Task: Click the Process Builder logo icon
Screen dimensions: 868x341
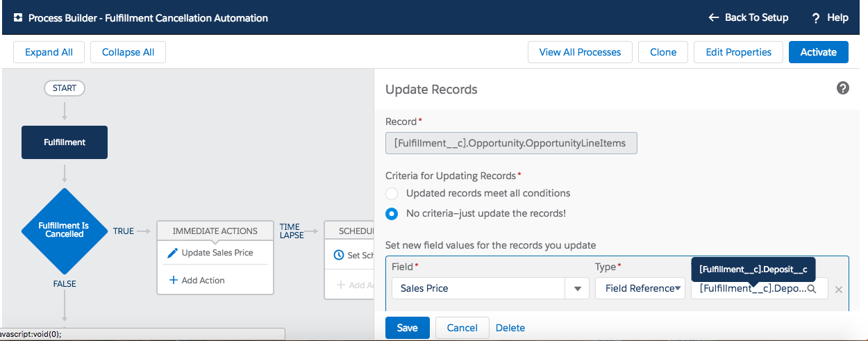Action: pyautogui.click(x=18, y=18)
